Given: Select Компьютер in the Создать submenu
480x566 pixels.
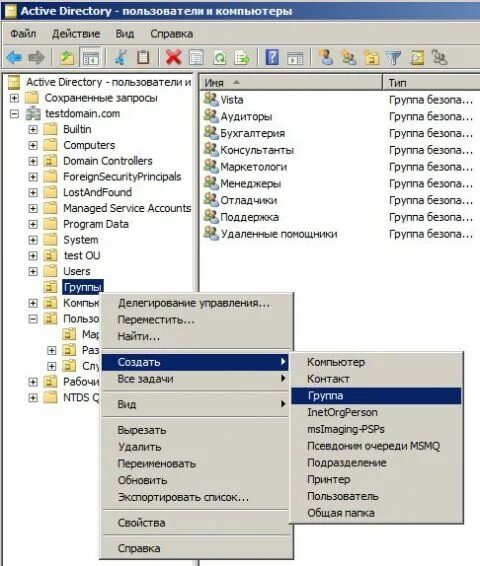Looking at the screenshot, I should click(x=376, y=362).
